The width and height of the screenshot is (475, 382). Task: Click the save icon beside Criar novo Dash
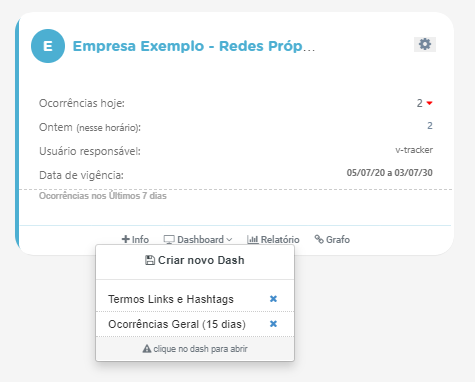click(150, 260)
